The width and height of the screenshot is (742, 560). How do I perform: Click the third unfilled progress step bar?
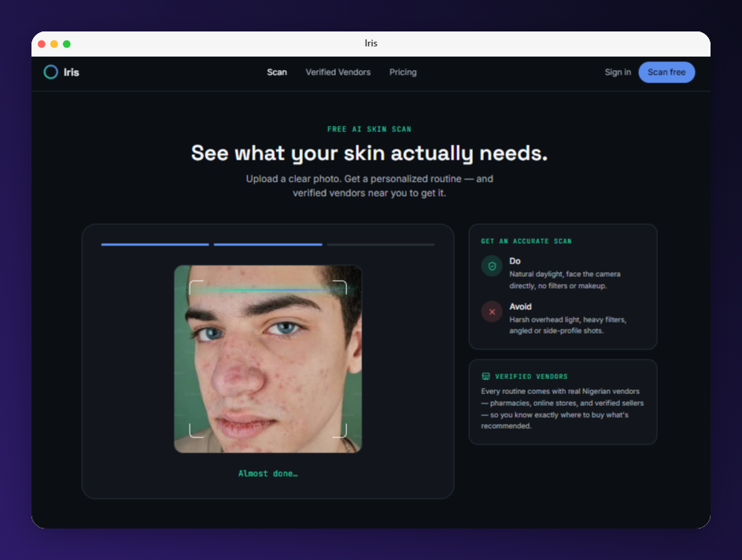click(x=381, y=245)
